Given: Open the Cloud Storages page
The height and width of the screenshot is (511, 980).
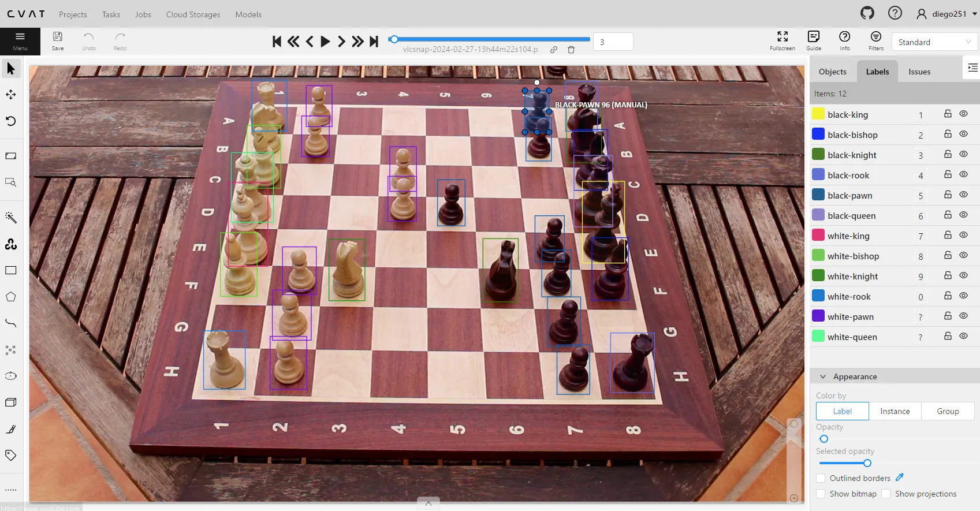Looking at the screenshot, I should tap(193, 14).
